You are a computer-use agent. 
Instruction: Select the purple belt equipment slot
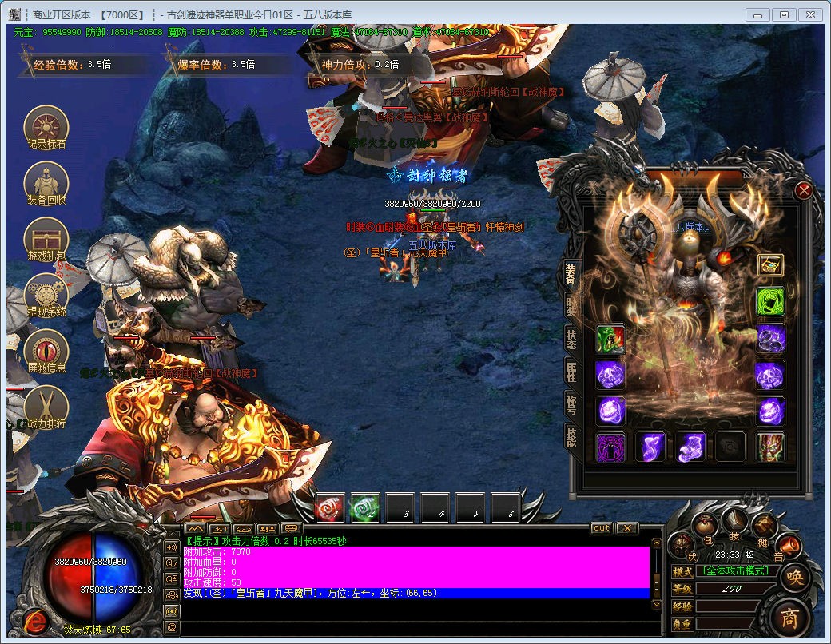[650, 447]
